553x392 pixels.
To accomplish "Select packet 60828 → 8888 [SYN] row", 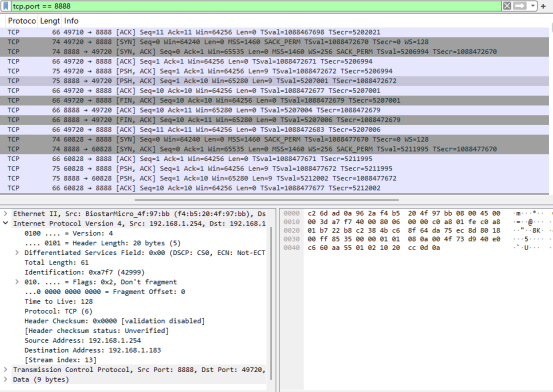I will [274, 139].
